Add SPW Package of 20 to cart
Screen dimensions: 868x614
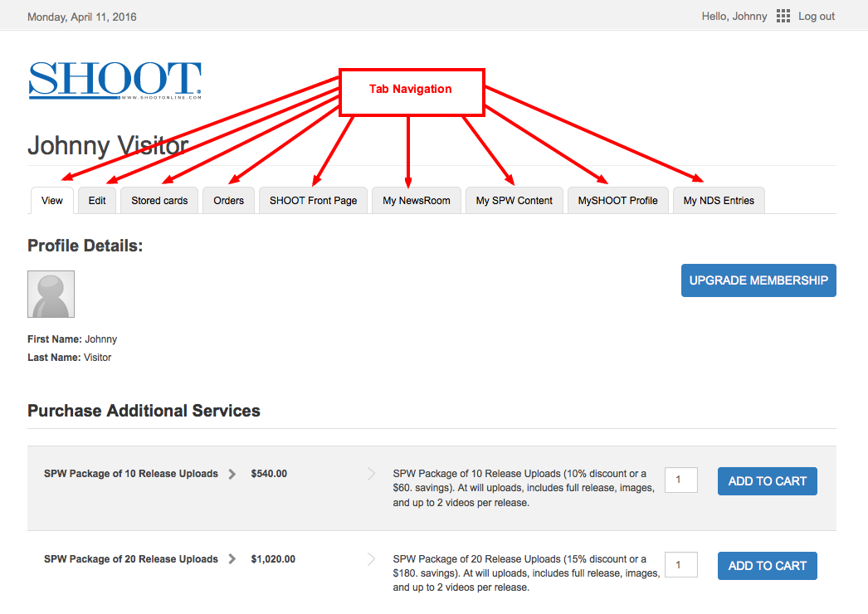coord(768,566)
